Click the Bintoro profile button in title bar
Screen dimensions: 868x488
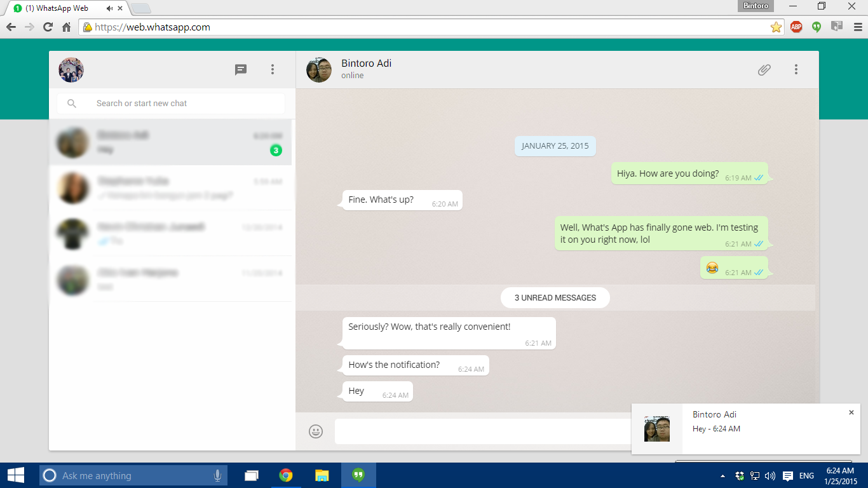pos(756,6)
